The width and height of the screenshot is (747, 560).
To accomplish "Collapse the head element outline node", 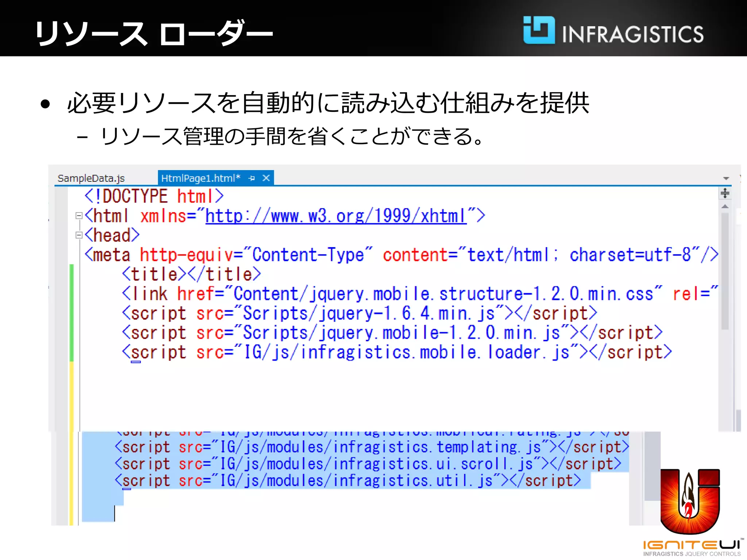I will click(78, 235).
